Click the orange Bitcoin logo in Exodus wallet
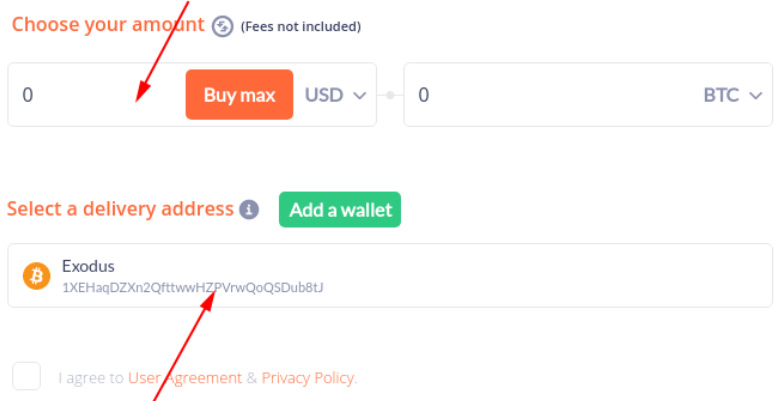The width and height of the screenshot is (779, 401). [37, 276]
